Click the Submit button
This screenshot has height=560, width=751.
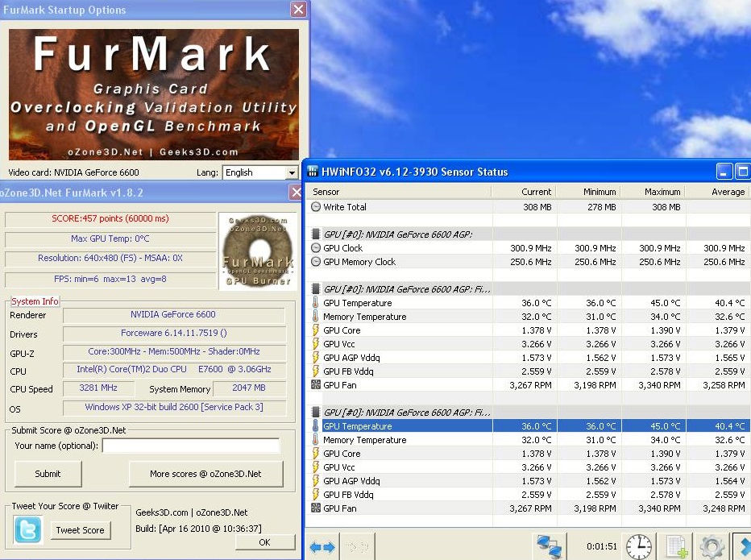click(x=48, y=474)
